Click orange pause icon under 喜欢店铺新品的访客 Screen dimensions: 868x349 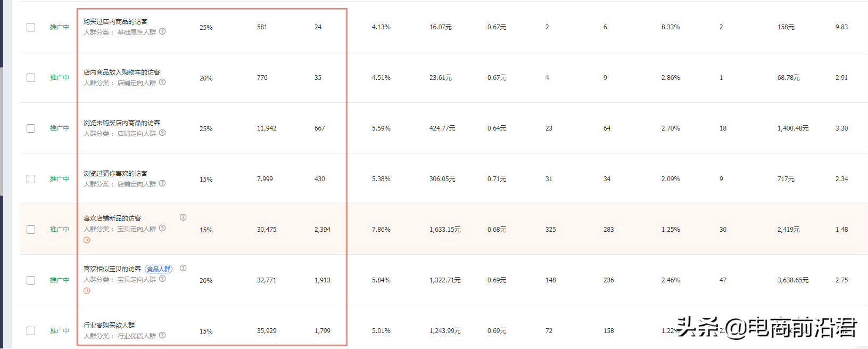coord(87,240)
